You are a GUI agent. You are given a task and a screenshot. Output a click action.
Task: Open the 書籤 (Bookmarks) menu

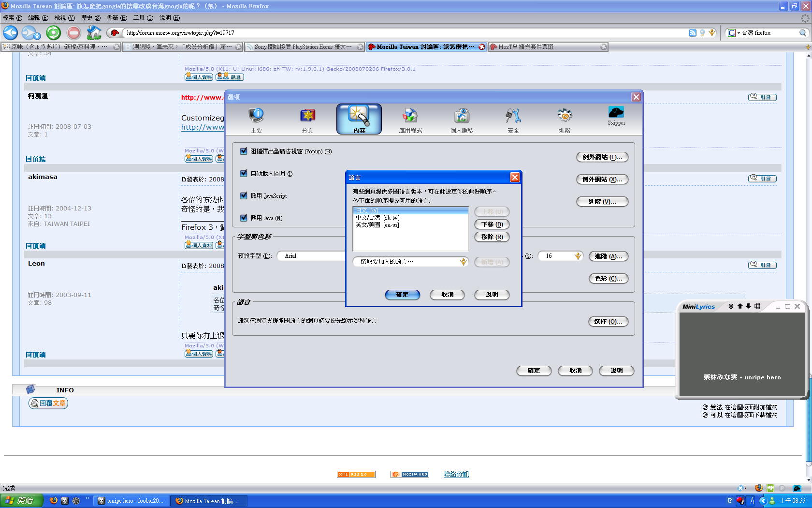click(116, 18)
